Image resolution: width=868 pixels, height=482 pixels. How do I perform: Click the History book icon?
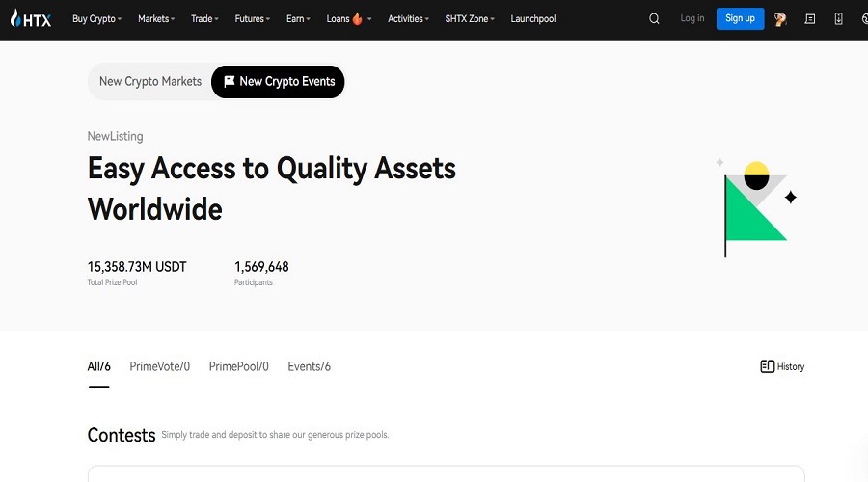(768, 366)
